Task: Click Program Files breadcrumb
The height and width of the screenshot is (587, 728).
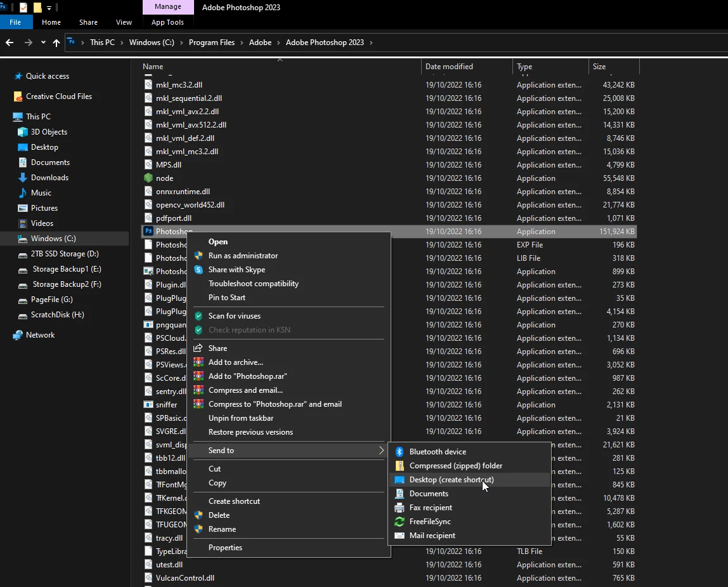Action: point(212,43)
